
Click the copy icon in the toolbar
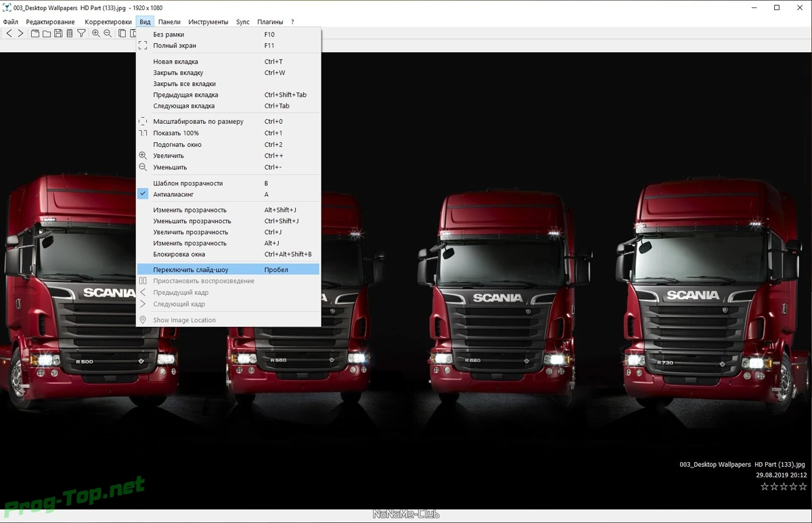(x=122, y=33)
